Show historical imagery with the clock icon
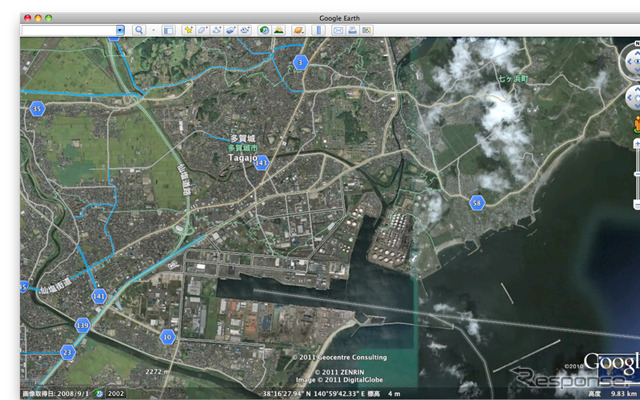Screen dimensions: 640x400 click(264, 30)
